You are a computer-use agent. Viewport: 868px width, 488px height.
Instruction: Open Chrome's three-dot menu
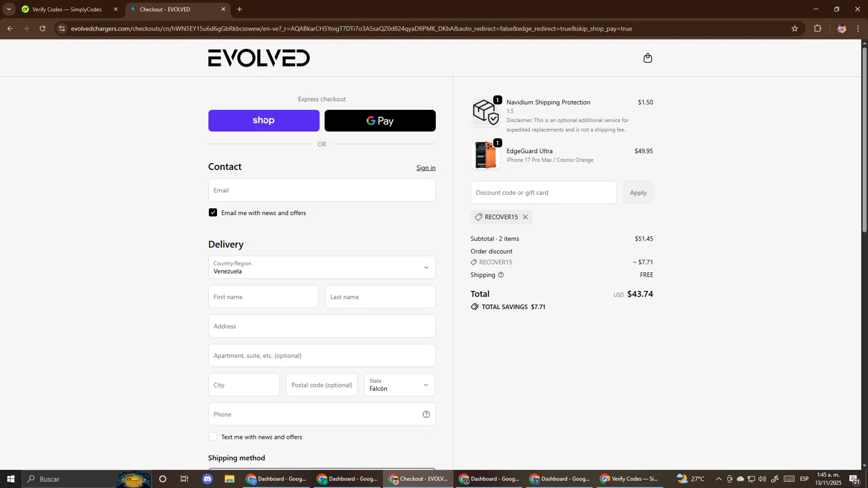pos(858,28)
